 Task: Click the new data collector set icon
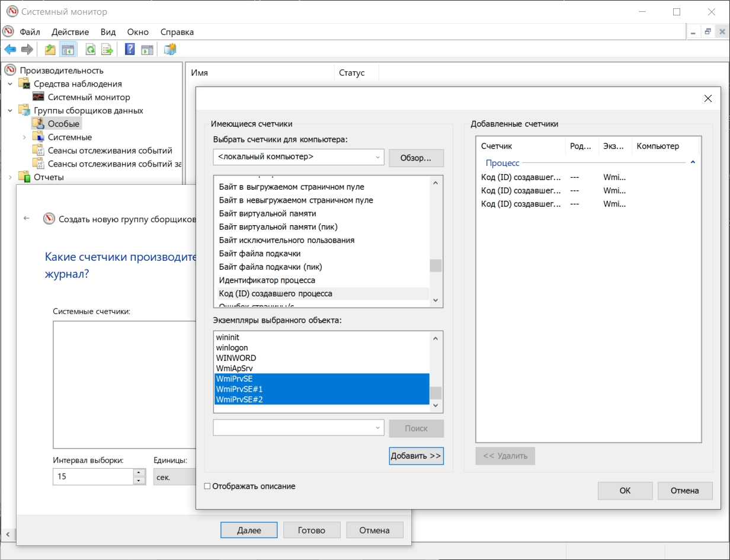pos(170,50)
